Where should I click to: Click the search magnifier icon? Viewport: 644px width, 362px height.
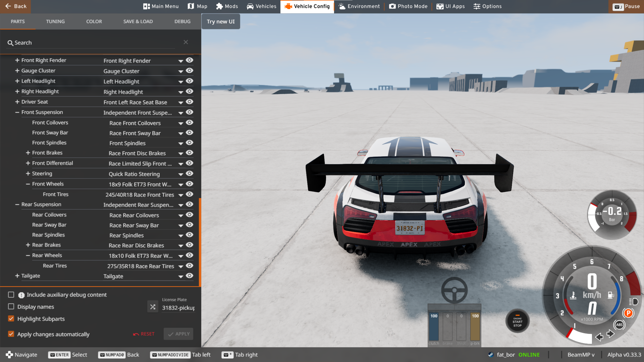point(10,43)
